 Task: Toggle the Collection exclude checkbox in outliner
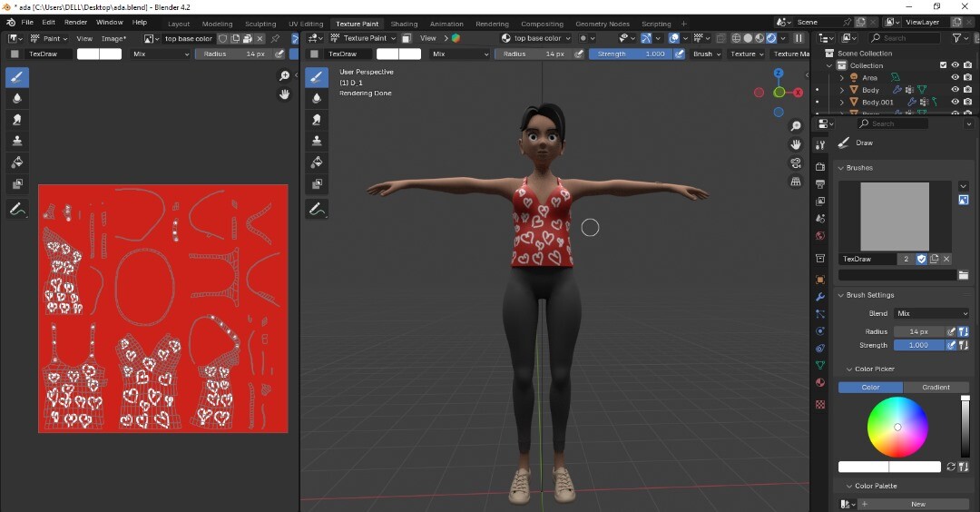944,65
